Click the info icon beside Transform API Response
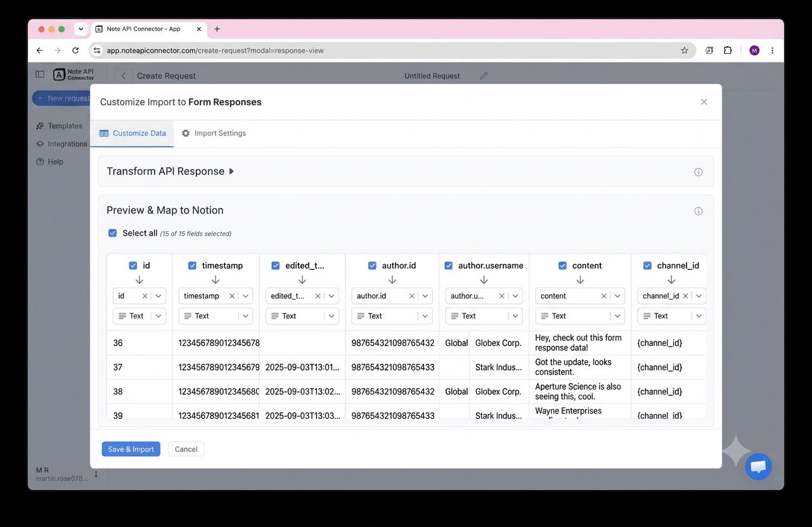Viewport: 812px width, 527px height. click(x=699, y=172)
